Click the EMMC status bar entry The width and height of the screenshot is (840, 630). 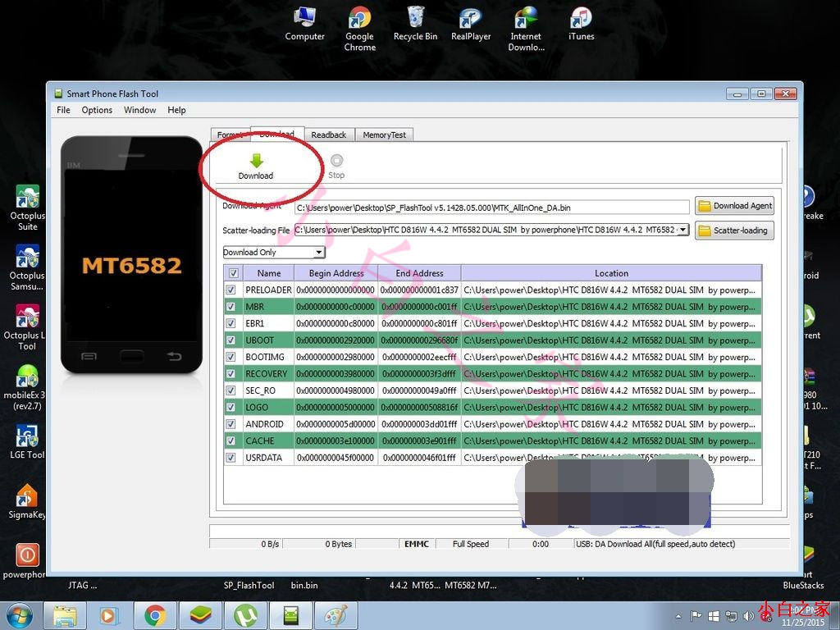[417, 544]
